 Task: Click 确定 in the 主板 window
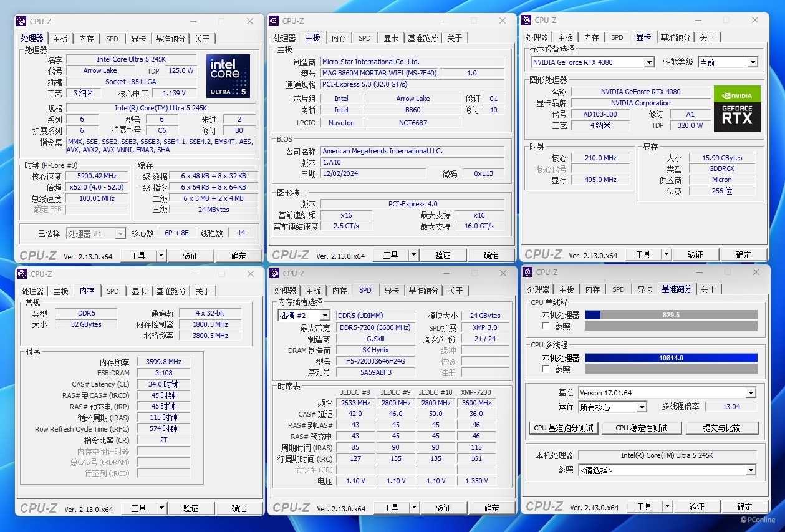[491, 255]
